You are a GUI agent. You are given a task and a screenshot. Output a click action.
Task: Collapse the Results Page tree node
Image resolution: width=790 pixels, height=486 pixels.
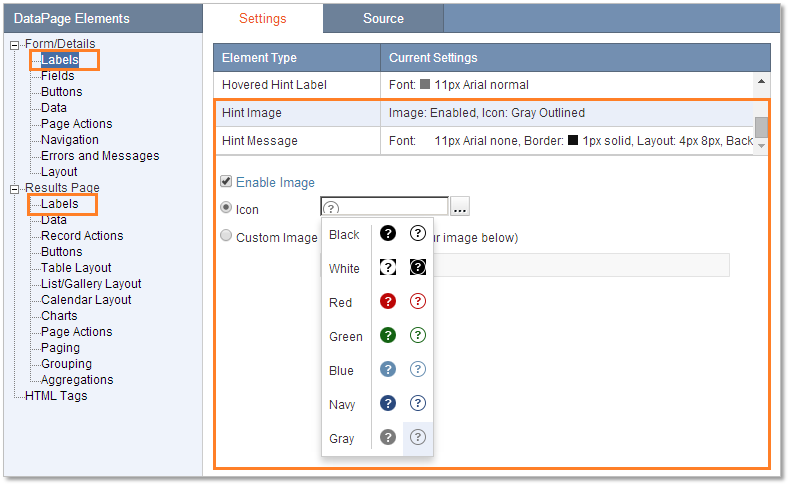15,188
